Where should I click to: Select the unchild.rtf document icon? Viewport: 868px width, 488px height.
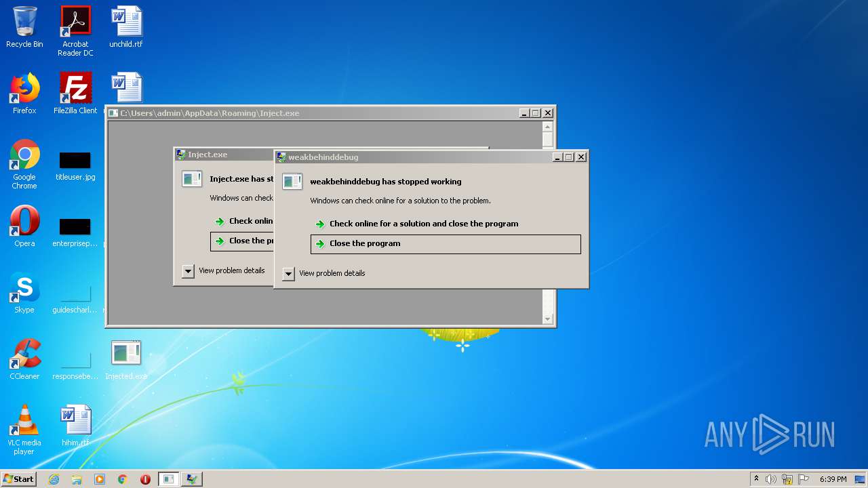126,27
